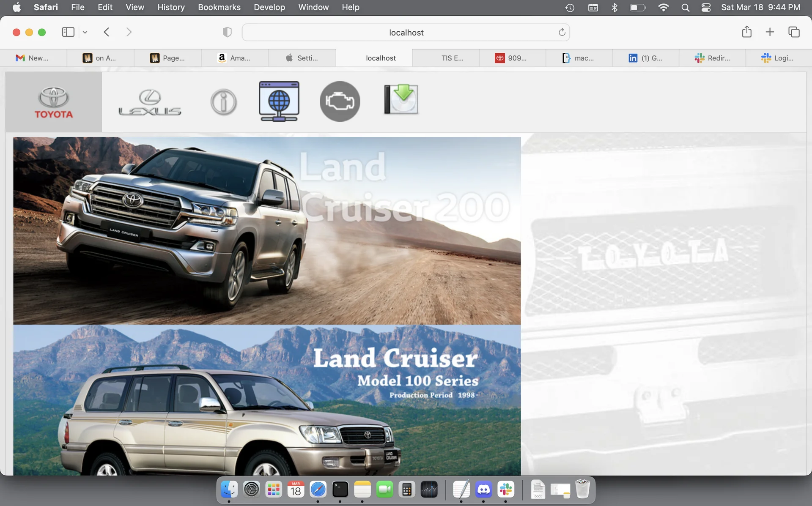Switch to '909...' tab

pyautogui.click(x=513, y=58)
